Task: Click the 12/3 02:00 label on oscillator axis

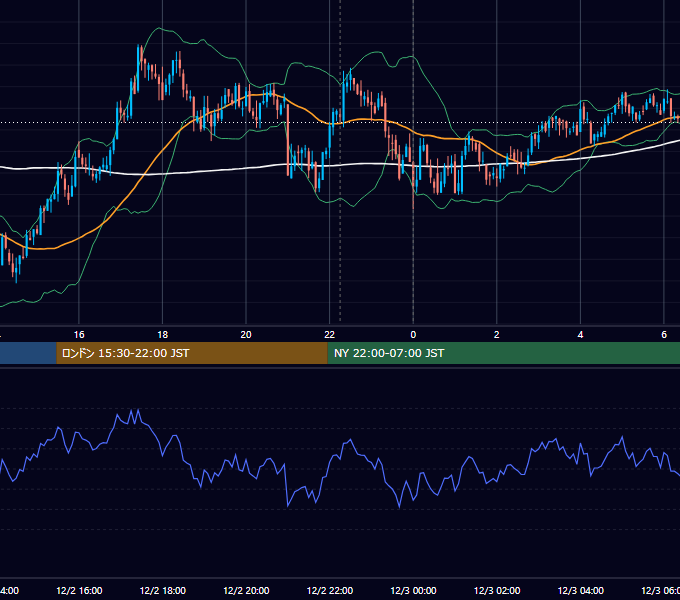Action: click(x=497, y=591)
